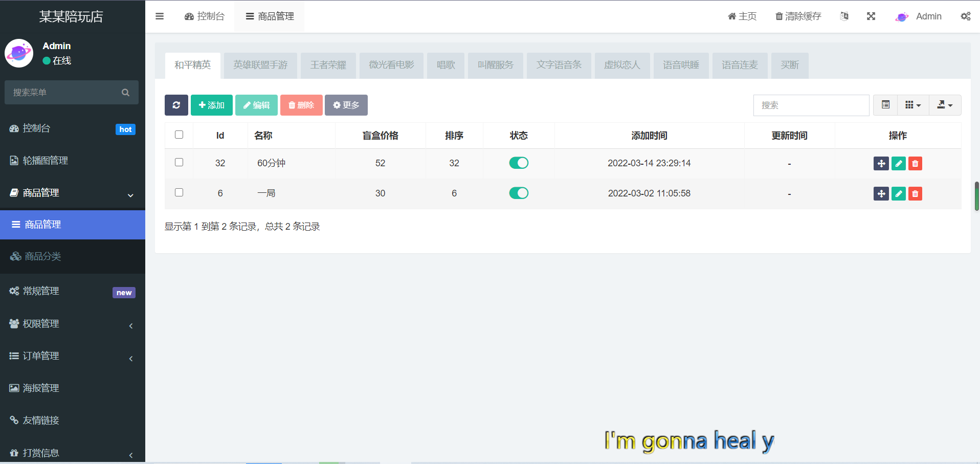
Task: Select the 虚拟恋人 category tab
Action: coord(622,65)
